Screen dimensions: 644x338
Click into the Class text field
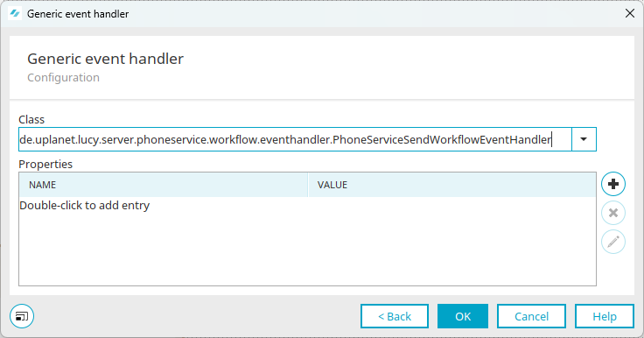point(295,139)
